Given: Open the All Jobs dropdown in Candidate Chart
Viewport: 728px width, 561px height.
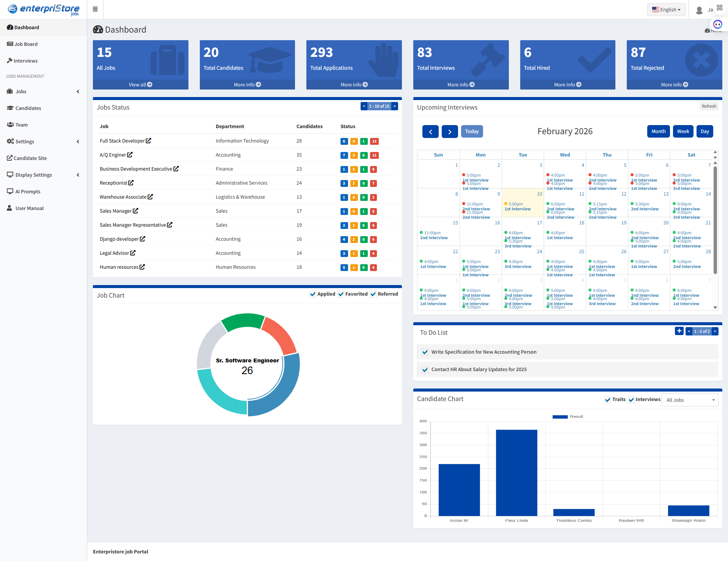Looking at the screenshot, I should point(690,400).
